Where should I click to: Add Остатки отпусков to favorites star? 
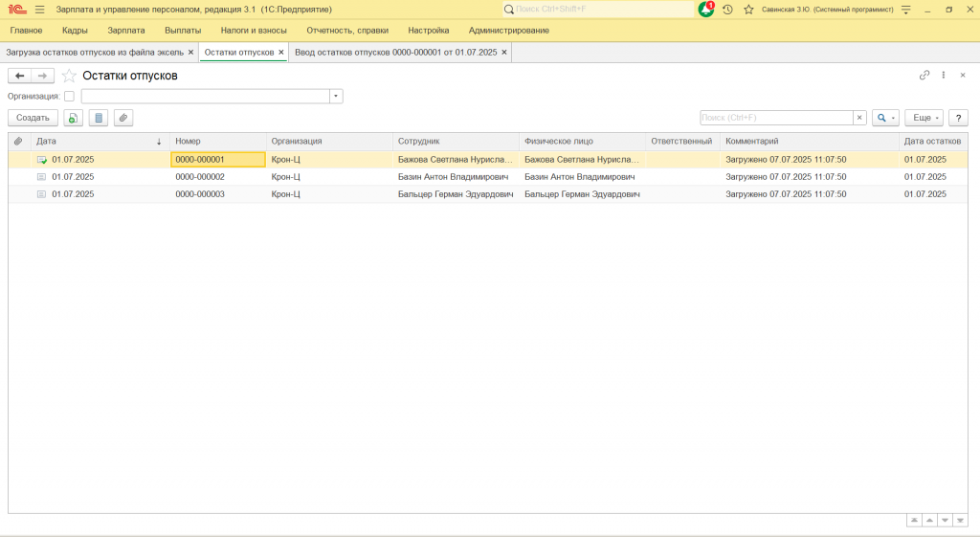coord(69,76)
